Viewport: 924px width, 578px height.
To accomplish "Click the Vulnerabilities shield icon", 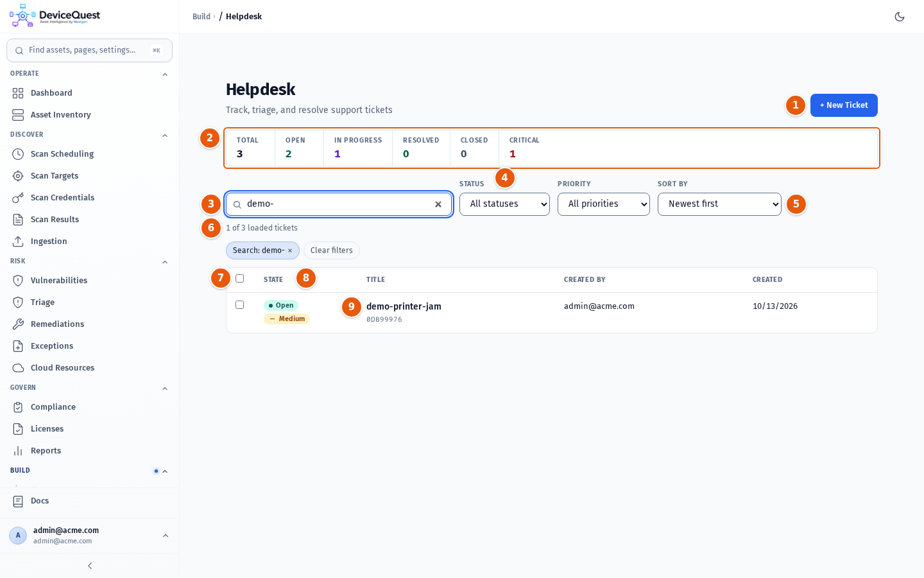I will [x=18, y=281].
